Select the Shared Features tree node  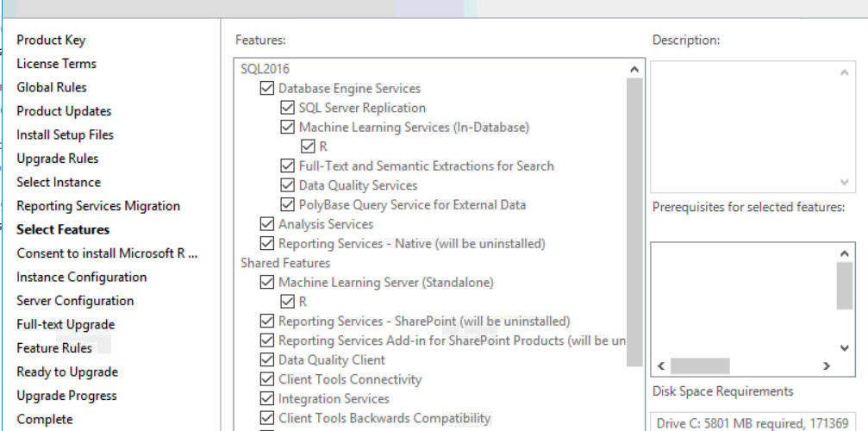[x=285, y=263]
